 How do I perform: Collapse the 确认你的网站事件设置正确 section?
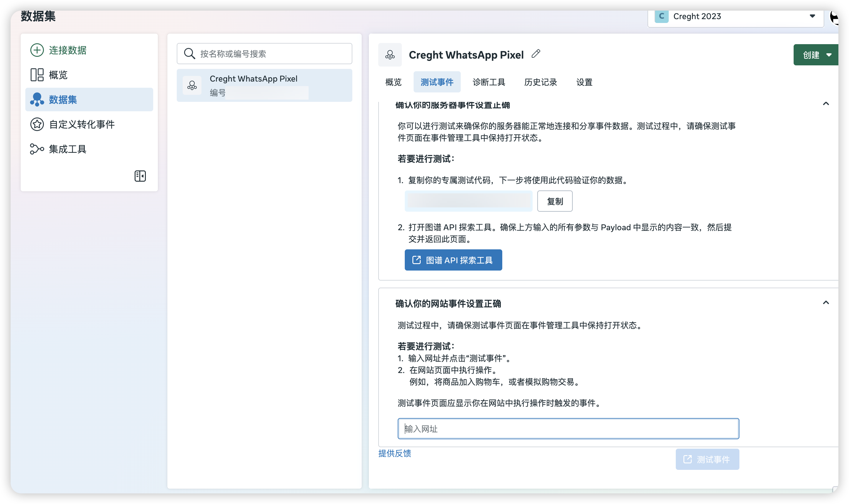point(825,303)
